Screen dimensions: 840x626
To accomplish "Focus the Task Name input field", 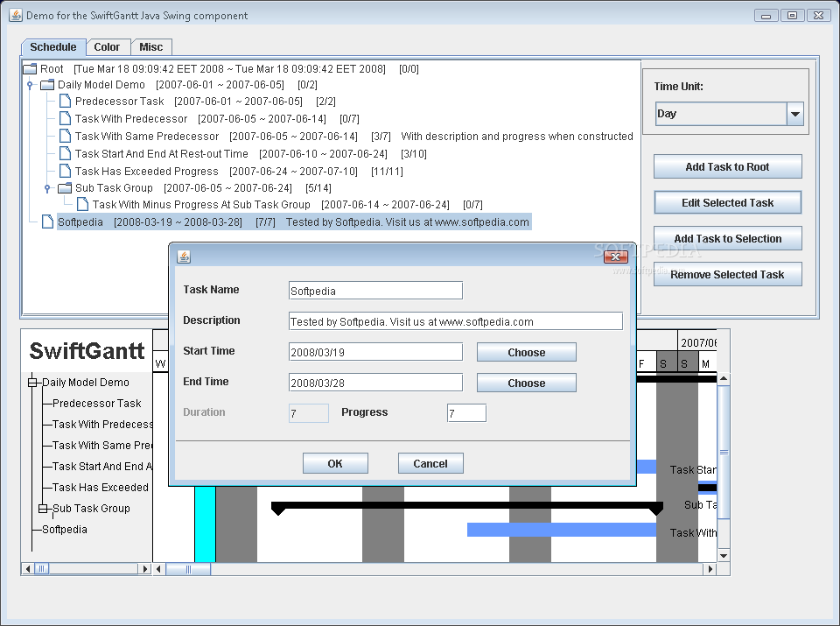I will (375, 291).
